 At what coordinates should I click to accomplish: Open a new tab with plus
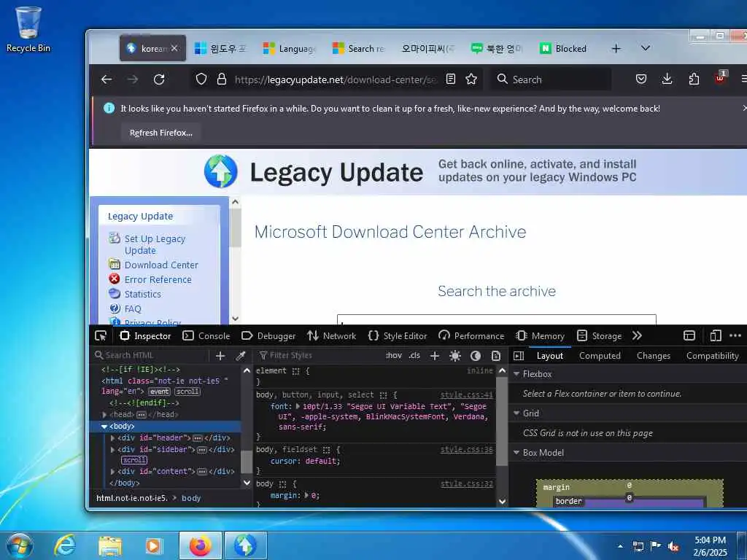616,49
